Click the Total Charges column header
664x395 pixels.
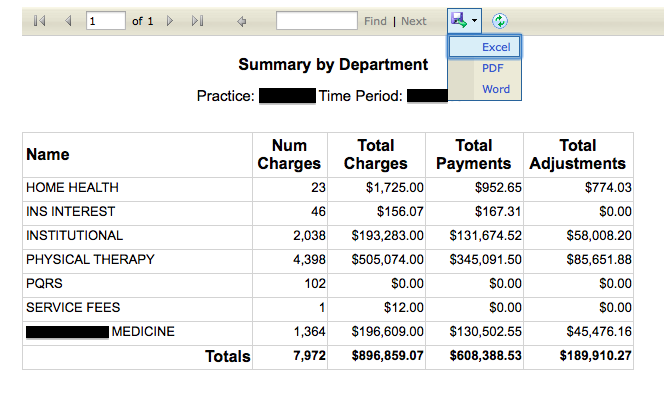376,155
